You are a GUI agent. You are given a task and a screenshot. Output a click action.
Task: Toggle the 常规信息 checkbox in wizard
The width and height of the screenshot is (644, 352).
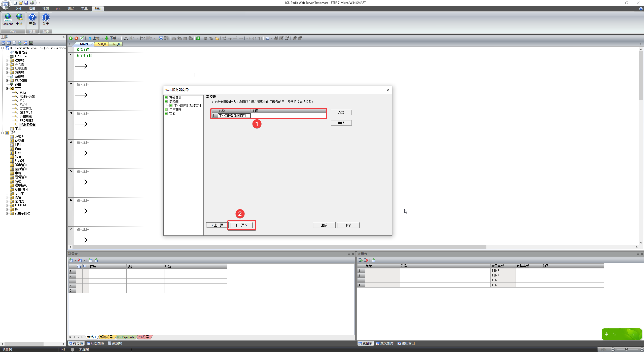tap(166, 97)
